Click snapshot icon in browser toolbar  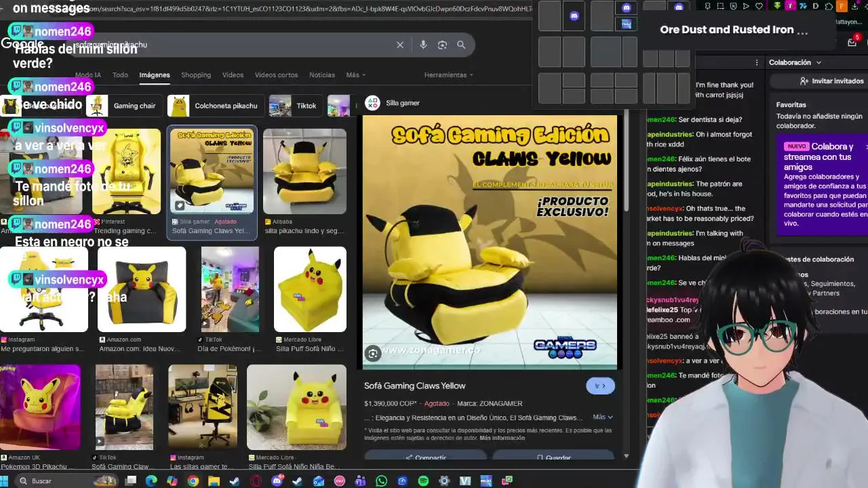tap(719, 7)
